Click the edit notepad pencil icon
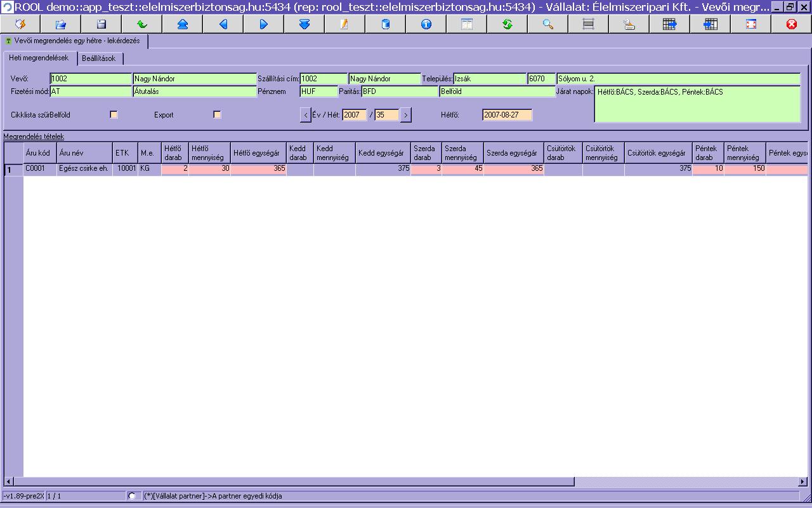The image size is (812, 508). 345,24
